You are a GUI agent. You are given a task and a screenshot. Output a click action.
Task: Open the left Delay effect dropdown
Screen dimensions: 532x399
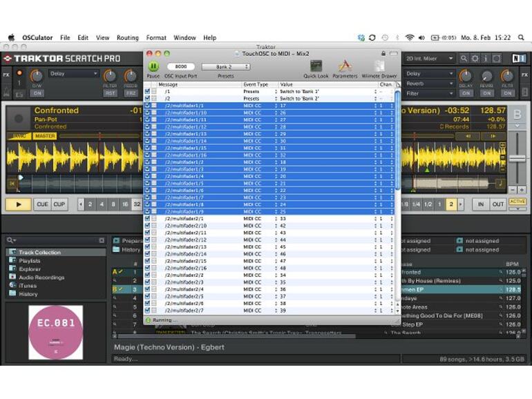[x=74, y=74]
